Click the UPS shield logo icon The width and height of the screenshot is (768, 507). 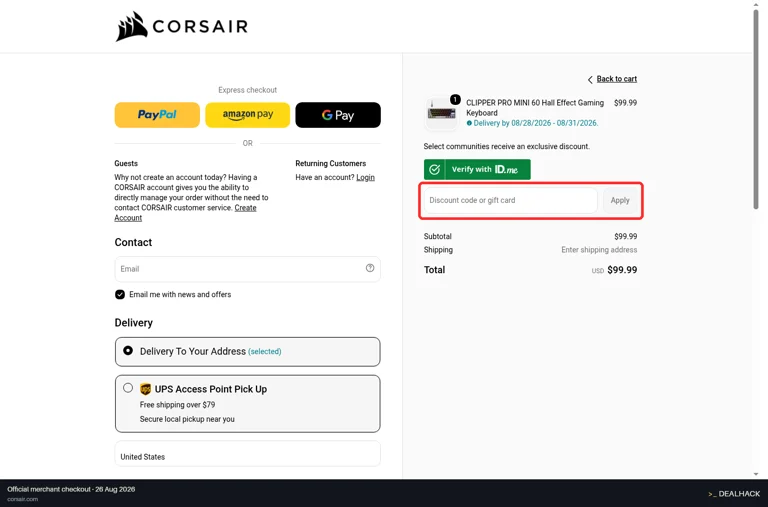tap(145, 389)
